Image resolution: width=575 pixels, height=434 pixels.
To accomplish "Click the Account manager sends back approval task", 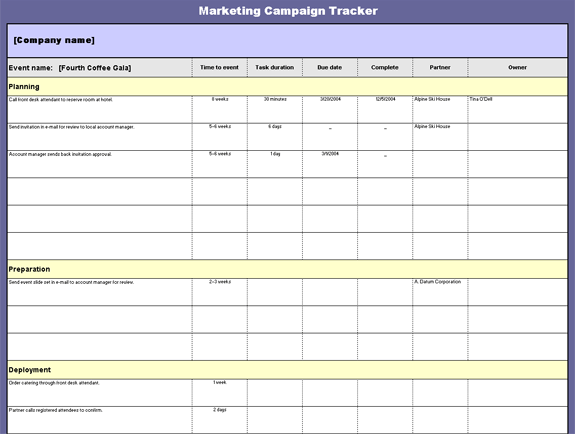I will (x=100, y=164).
